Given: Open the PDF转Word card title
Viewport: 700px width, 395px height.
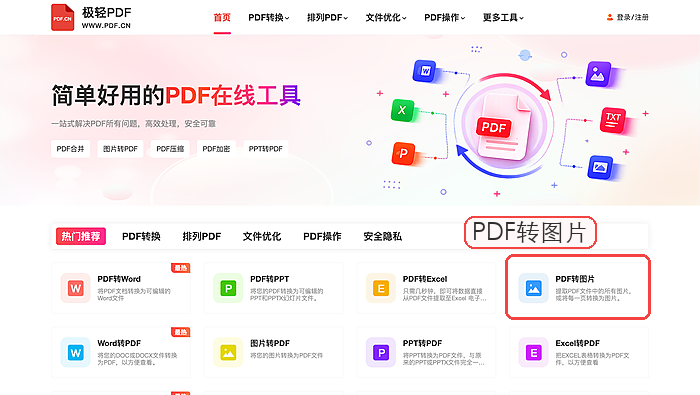Looking at the screenshot, I should point(119,279).
